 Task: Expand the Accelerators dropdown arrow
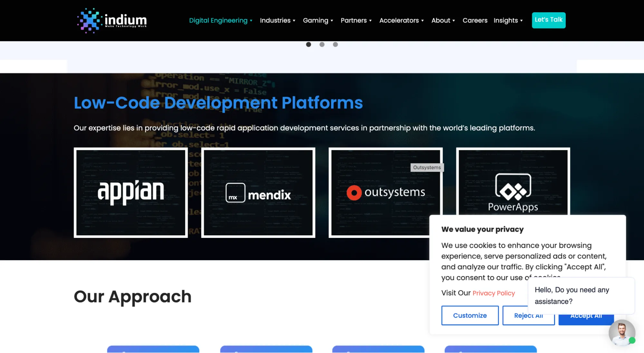tap(423, 21)
